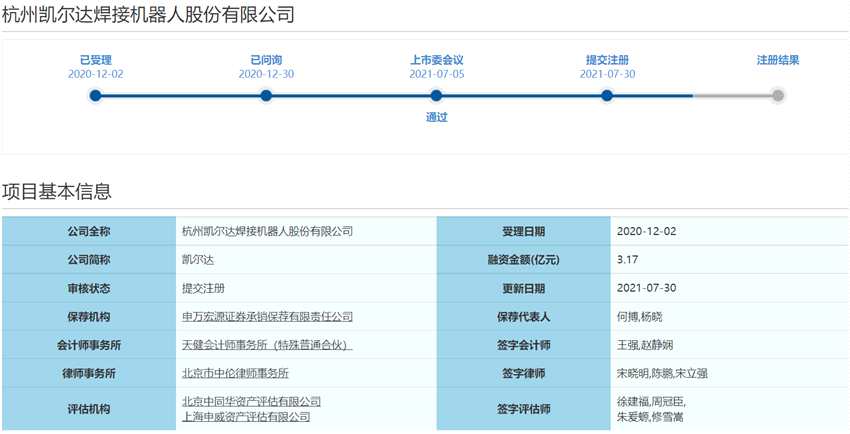Open 申万宏源证券承销保荐有限责任公司 sponsor link
This screenshot has height=434, width=850.
[267, 316]
